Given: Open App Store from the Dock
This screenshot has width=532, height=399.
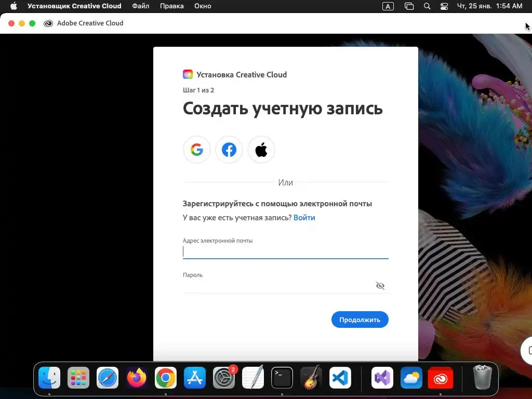Looking at the screenshot, I should [195, 378].
